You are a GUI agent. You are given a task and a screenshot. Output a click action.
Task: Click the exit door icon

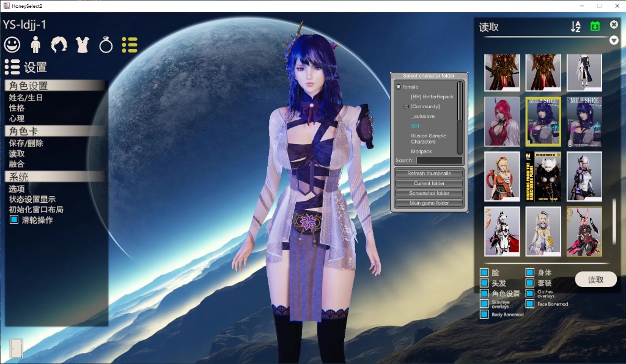17,348
